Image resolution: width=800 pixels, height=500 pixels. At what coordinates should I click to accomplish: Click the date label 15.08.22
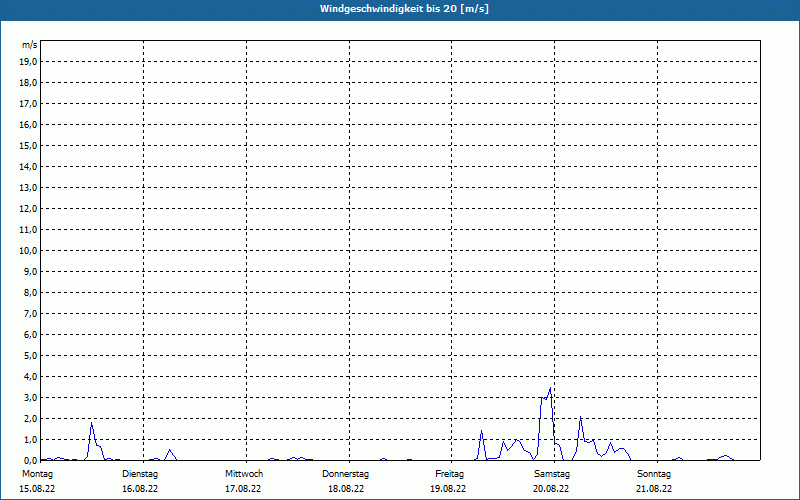pos(37,489)
